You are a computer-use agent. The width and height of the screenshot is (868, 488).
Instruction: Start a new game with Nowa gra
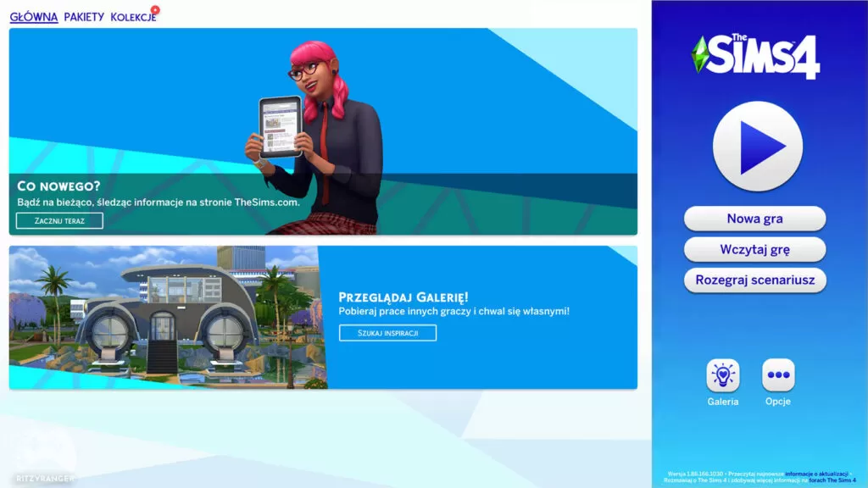[x=754, y=219]
